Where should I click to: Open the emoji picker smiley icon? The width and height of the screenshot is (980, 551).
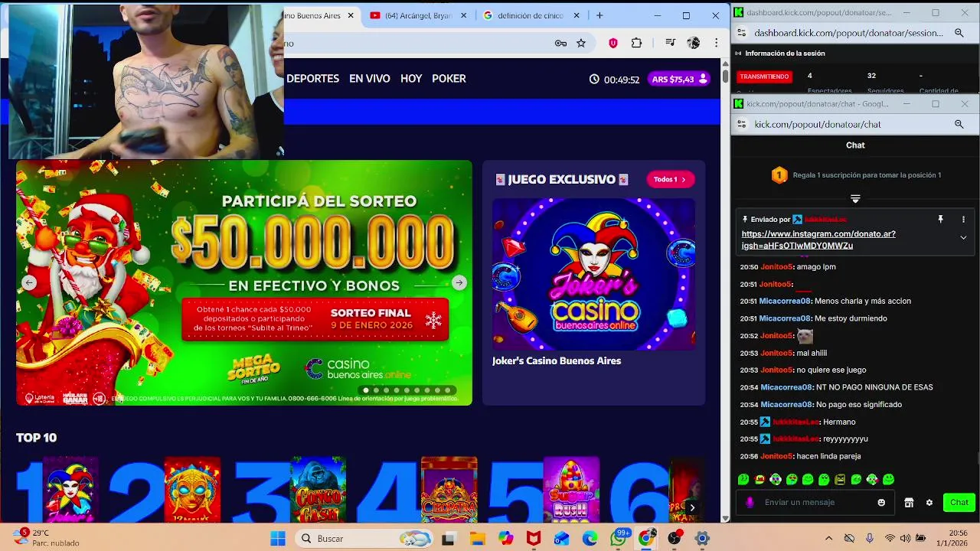pos(881,502)
